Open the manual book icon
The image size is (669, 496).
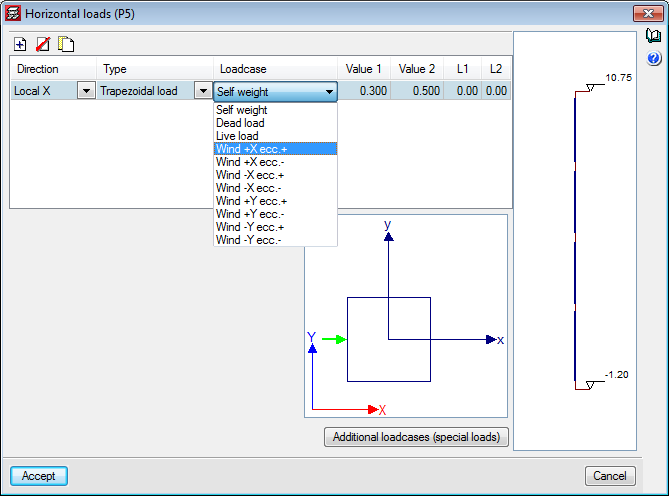click(653, 37)
